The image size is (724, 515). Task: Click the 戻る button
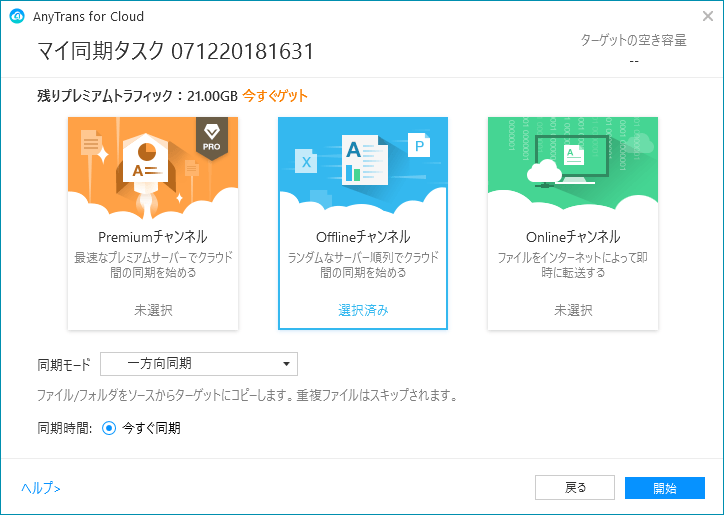pyautogui.click(x=575, y=488)
